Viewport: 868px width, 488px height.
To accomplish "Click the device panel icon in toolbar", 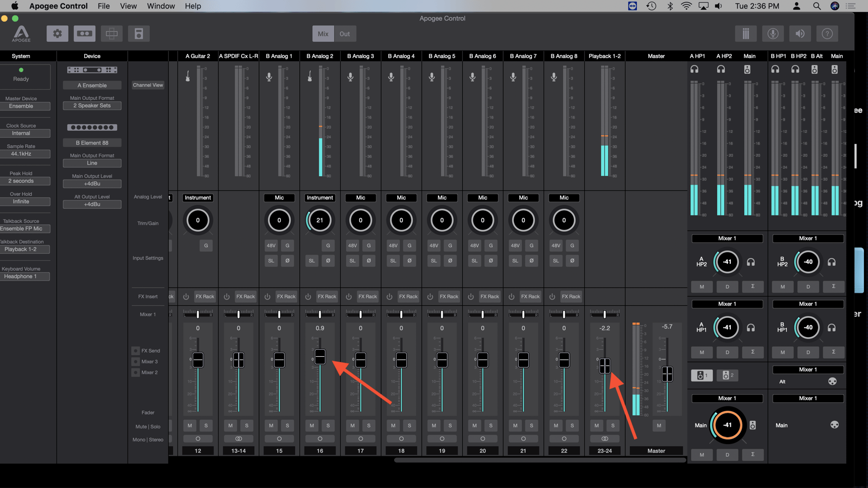I will pos(139,33).
